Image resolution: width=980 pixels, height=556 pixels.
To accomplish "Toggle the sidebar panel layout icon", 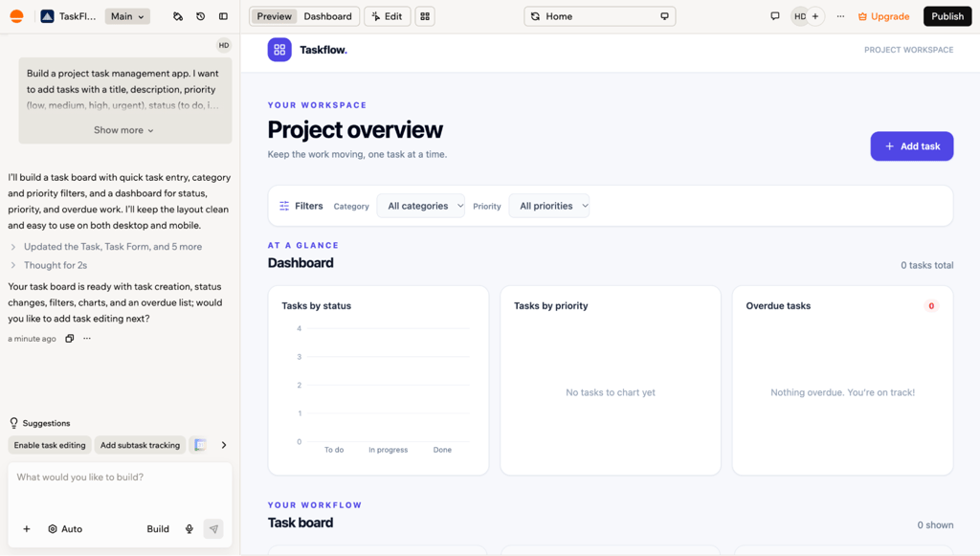I will [x=223, y=16].
